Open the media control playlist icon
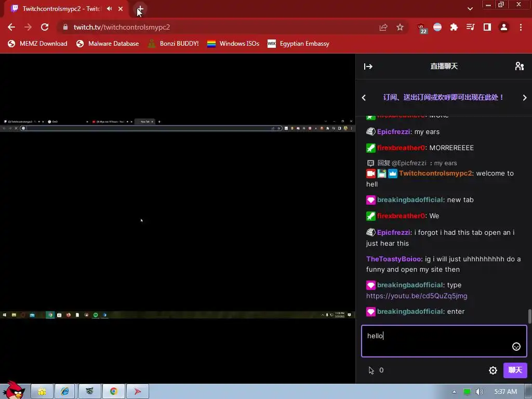This screenshot has height=399, width=532. click(471, 27)
